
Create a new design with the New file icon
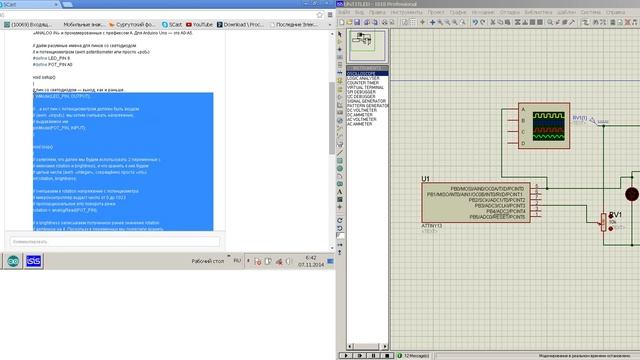point(342,22)
